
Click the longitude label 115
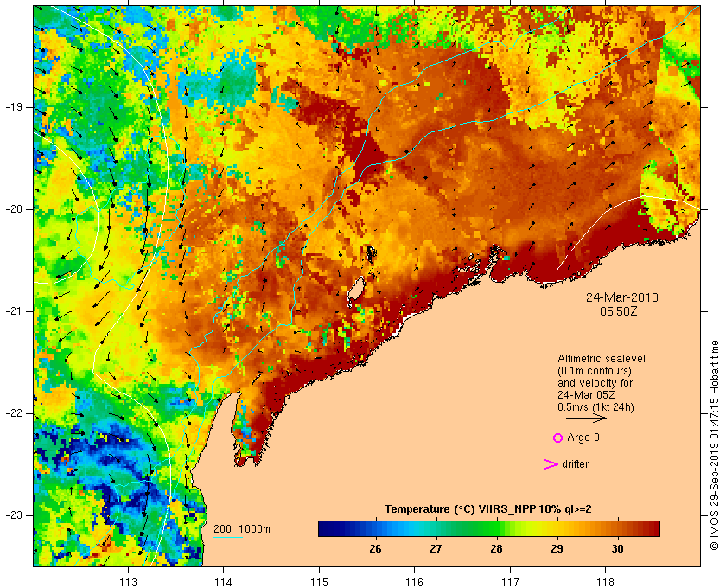click(319, 582)
